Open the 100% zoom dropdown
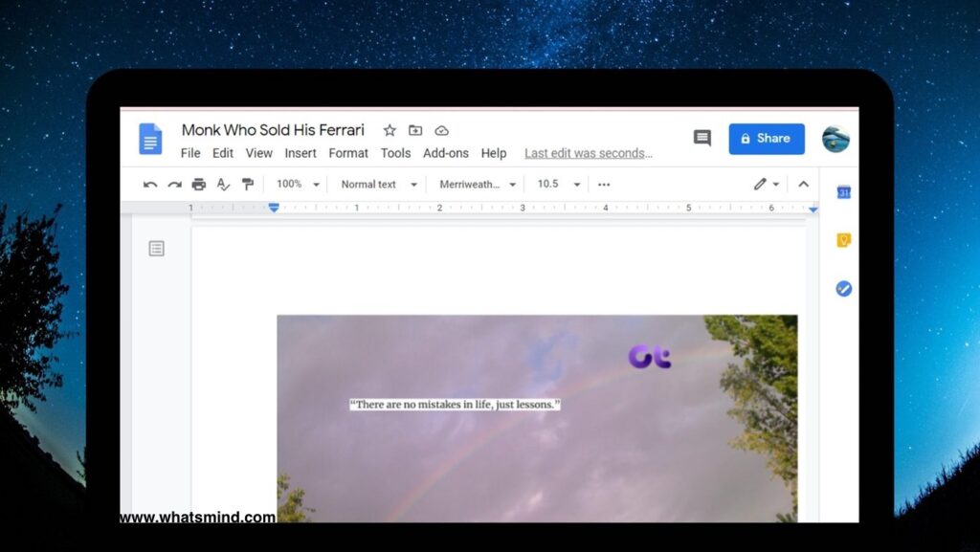 coord(299,185)
